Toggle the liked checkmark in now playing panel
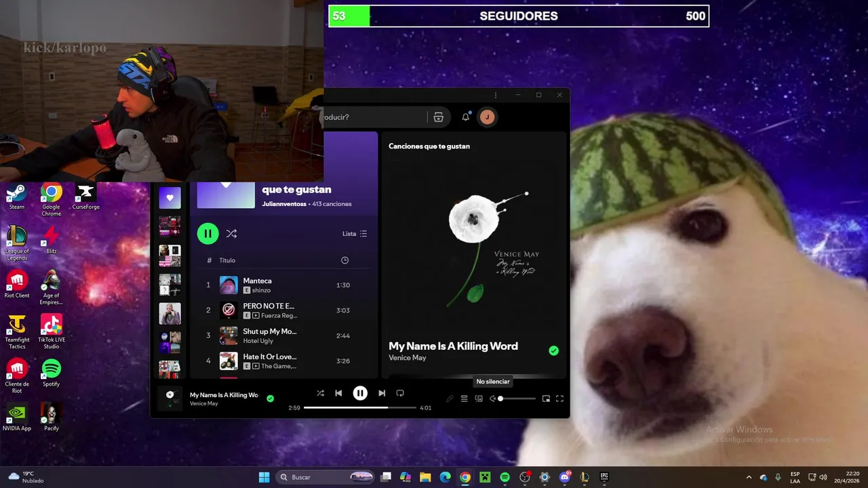The image size is (868, 488). (x=553, y=350)
